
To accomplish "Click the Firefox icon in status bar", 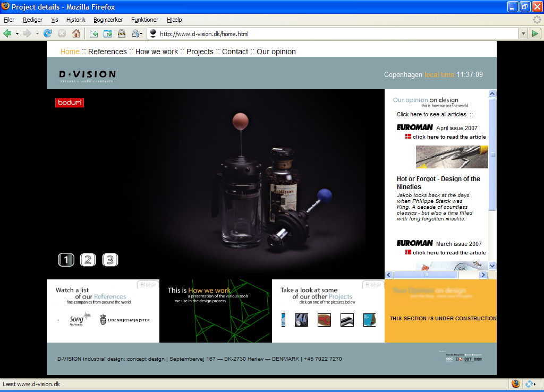I will pos(516,384).
